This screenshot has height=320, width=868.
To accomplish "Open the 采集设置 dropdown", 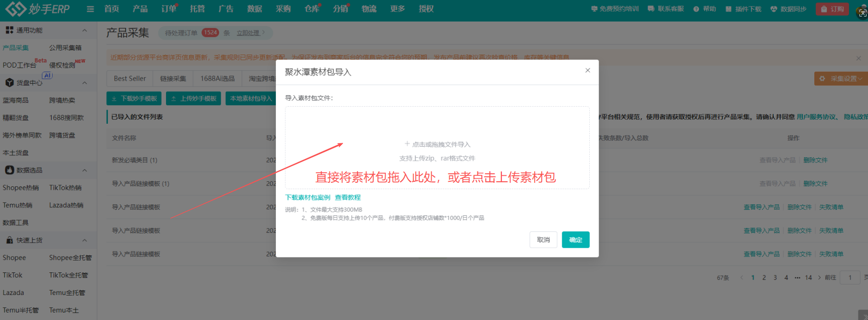I will [x=840, y=79].
